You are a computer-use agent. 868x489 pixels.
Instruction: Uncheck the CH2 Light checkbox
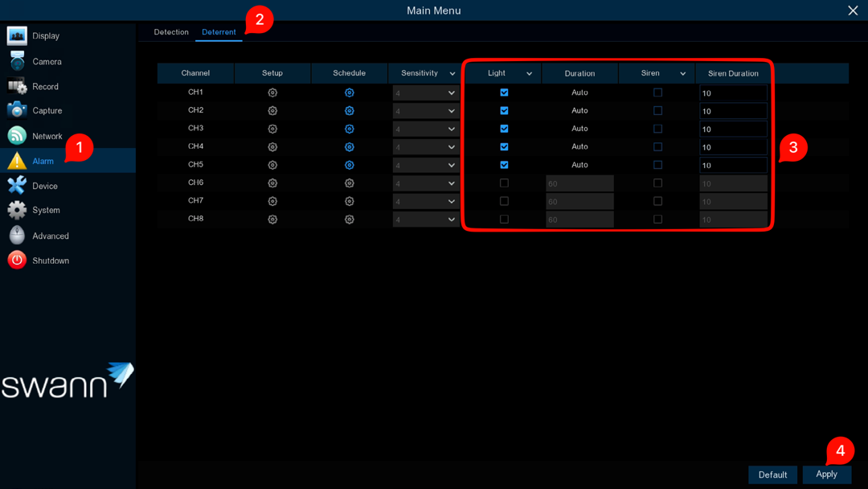504,110
